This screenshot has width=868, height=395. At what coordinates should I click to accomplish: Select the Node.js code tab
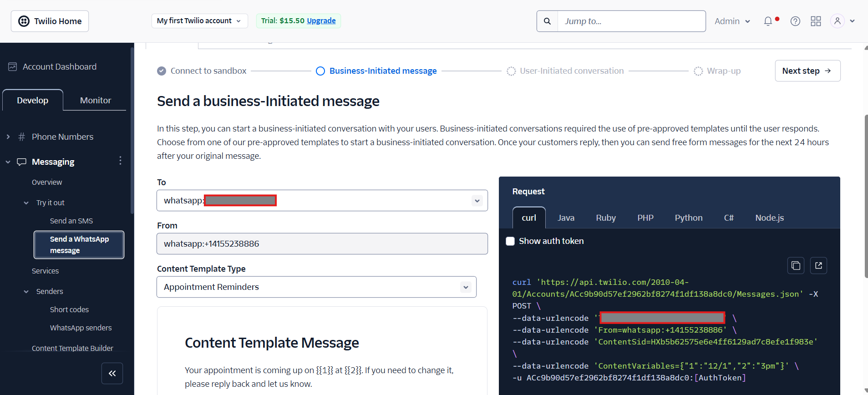pos(769,218)
